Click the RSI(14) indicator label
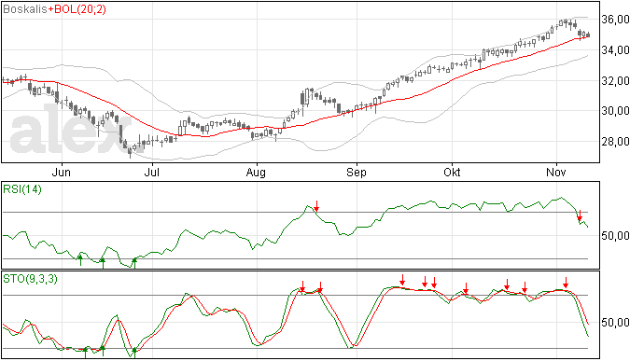Screen dimensions: 644x361 [22, 189]
